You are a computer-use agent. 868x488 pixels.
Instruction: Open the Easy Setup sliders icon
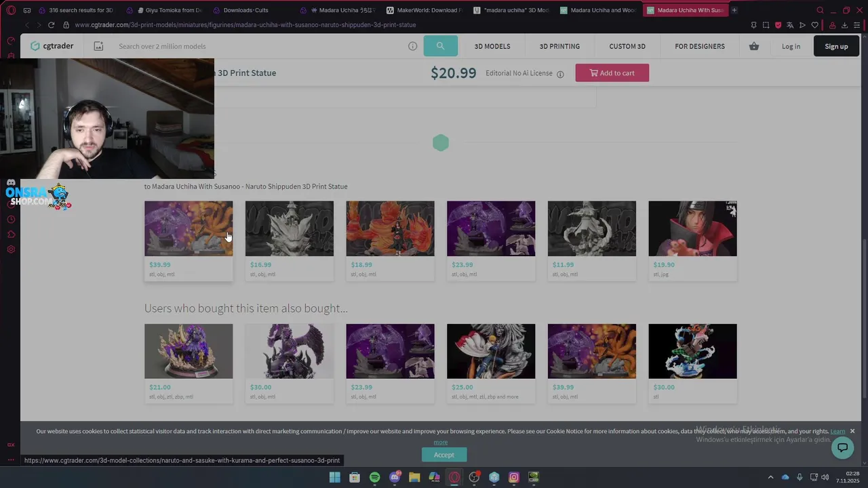(857, 25)
